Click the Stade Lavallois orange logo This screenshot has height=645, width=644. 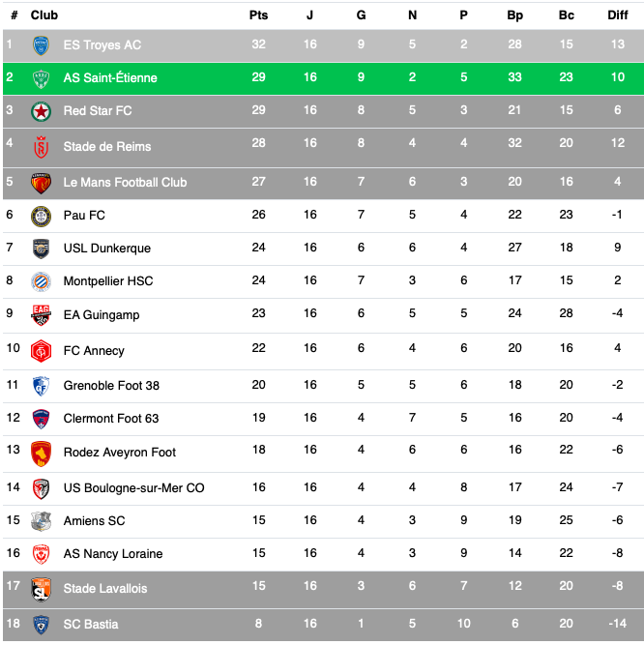[x=41, y=588]
